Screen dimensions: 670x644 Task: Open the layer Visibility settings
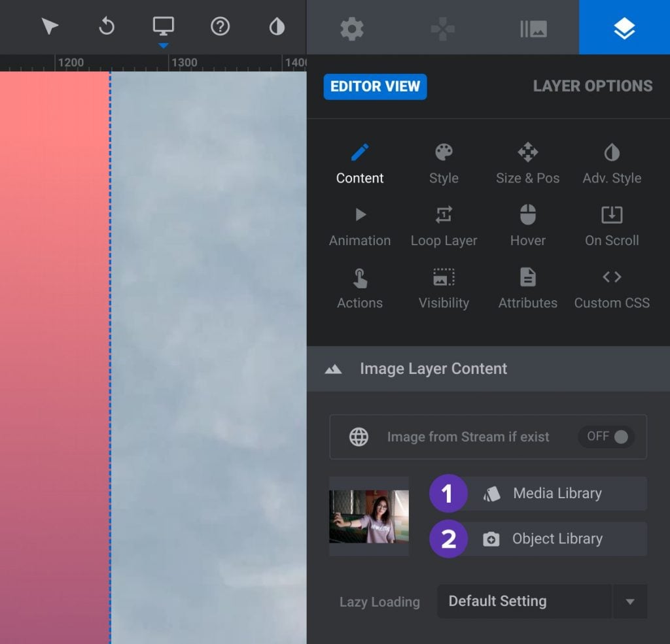444,288
